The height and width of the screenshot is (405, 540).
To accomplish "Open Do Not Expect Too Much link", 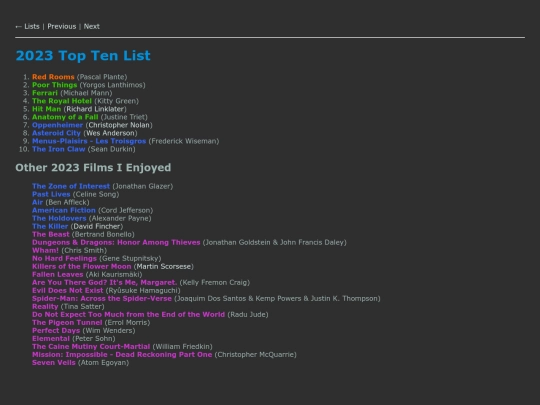I will point(128,315).
